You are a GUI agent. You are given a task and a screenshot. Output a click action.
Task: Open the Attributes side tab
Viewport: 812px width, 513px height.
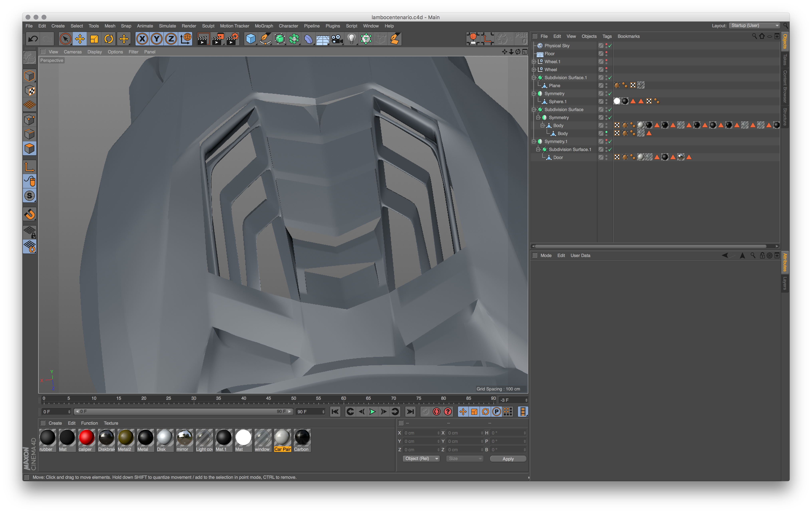pyautogui.click(x=785, y=262)
